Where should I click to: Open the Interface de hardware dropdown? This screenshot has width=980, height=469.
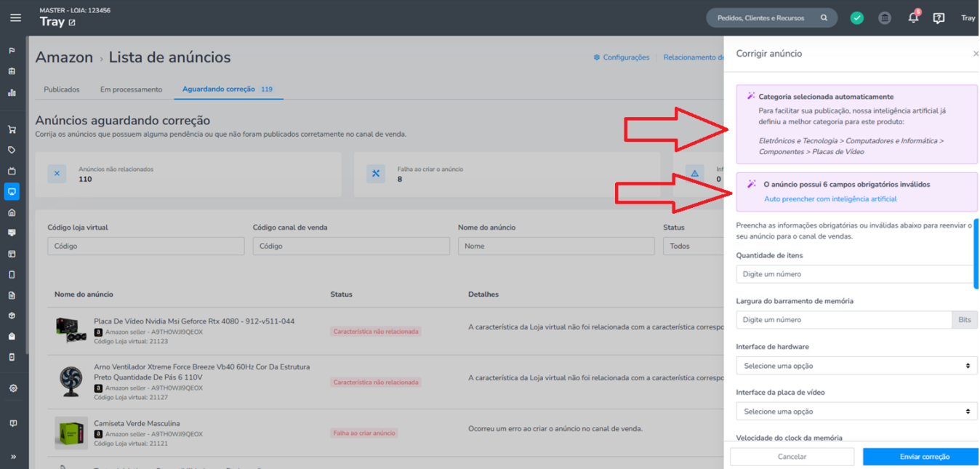click(856, 365)
